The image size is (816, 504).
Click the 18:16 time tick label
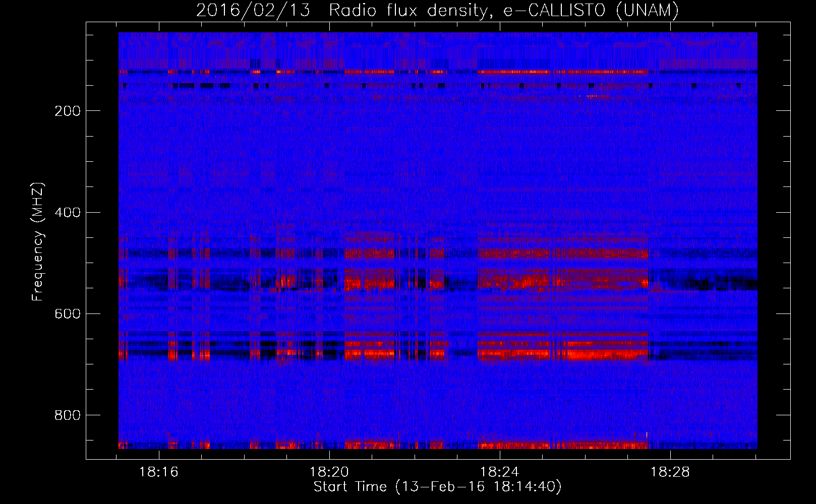click(159, 472)
